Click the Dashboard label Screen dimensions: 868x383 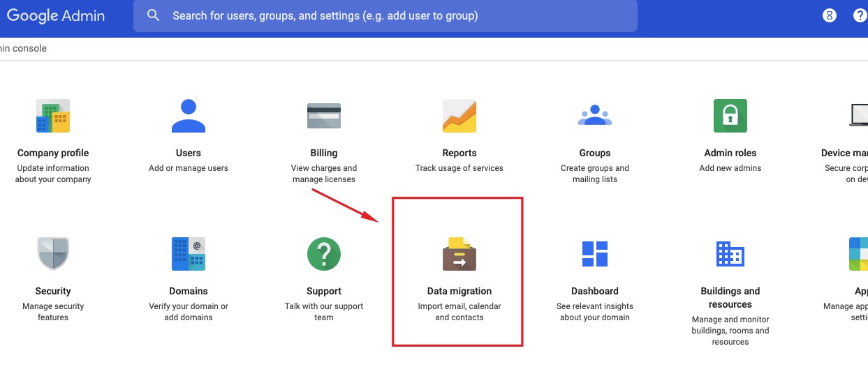coord(595,291)
